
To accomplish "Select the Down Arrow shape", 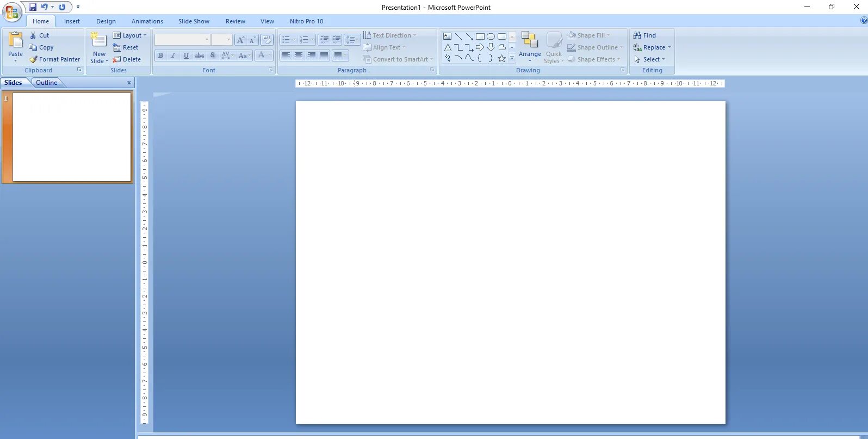I will point(491,47).
